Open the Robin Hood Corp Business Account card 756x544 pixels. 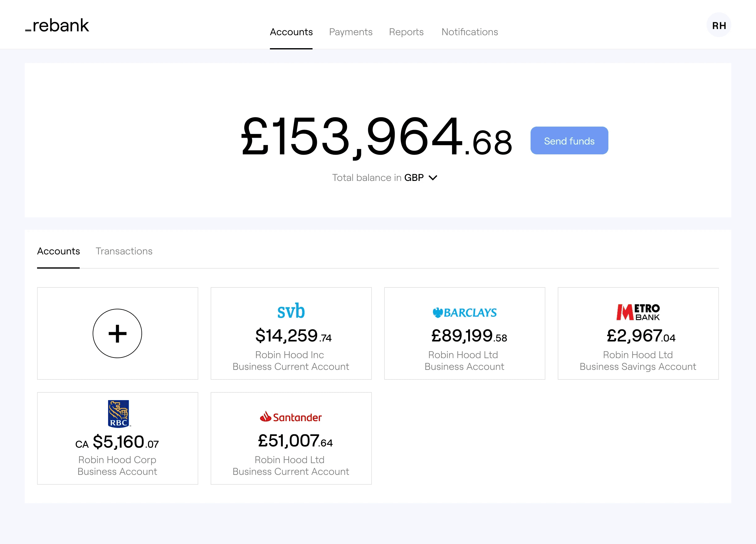[x=117, y=438]
